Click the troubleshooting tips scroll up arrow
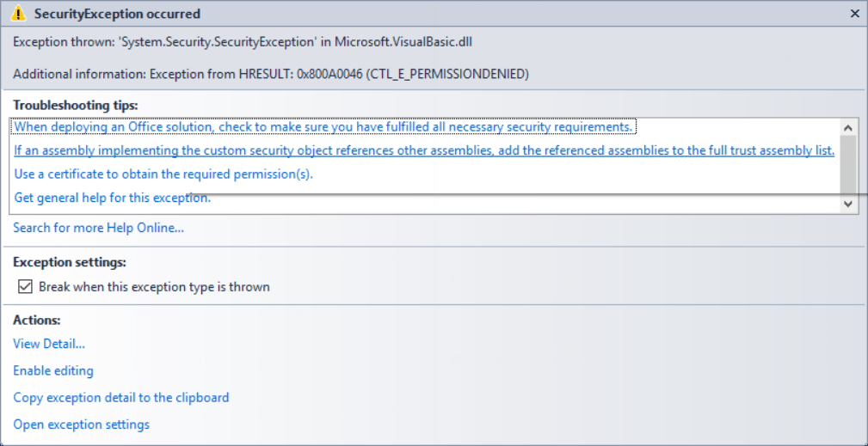The width and height of the screenshot is (868, 446). pos(848,127)
